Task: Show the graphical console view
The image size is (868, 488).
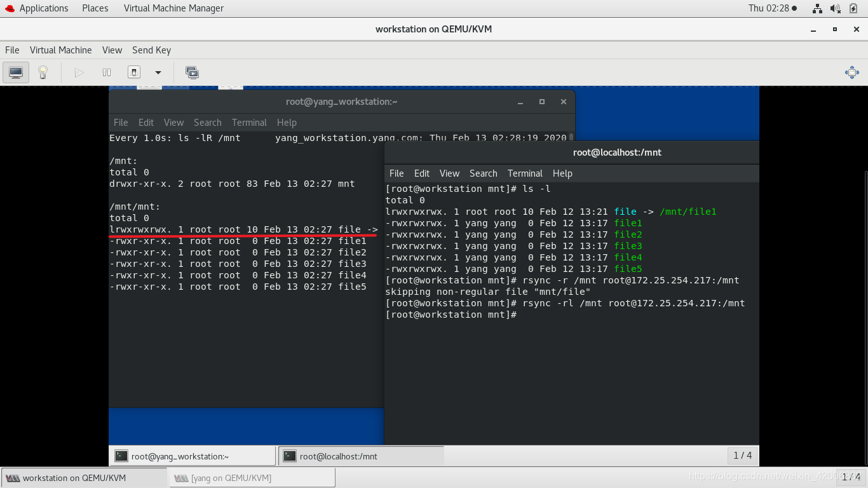Action: coord(16,72)
